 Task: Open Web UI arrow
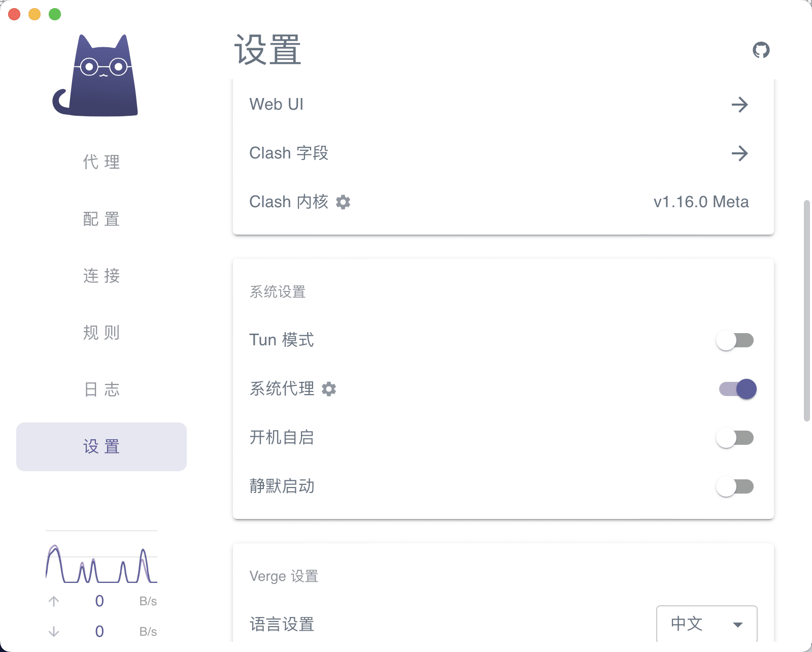click(740, 105)
